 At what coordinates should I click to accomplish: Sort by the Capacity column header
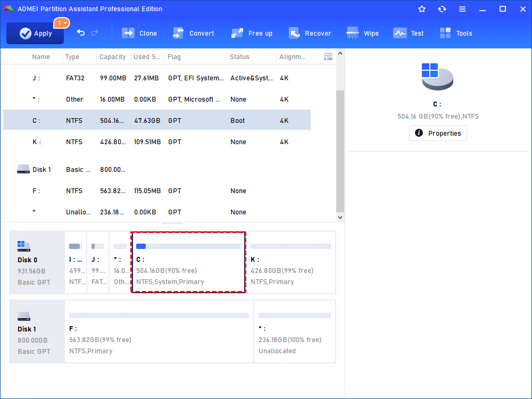point(113,57)
